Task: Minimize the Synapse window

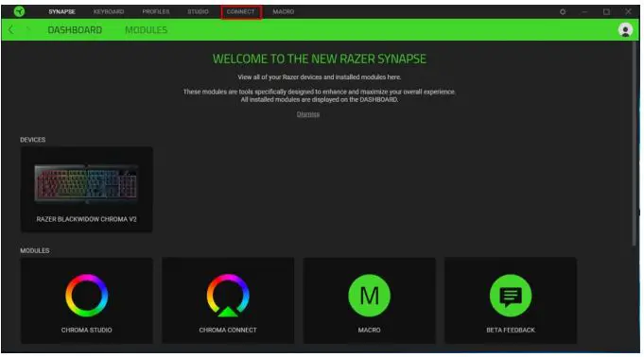Action: click(x=584, y=12)
